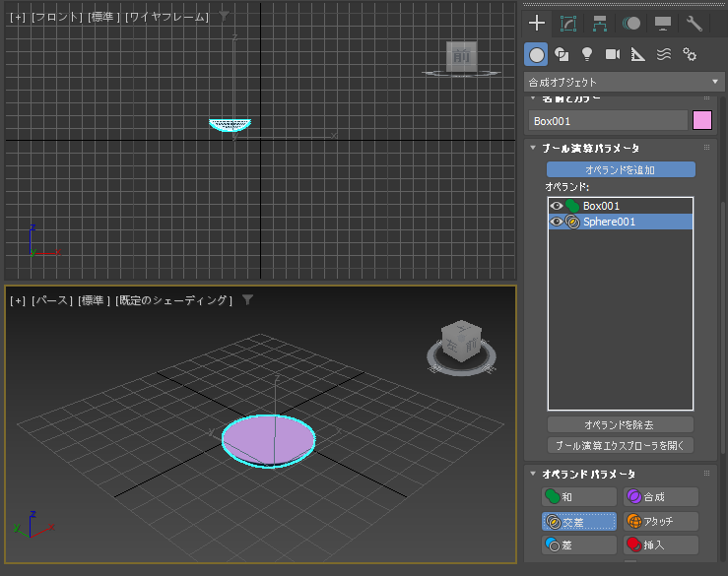Open the front viewport [+] menu
This screenshot has width=728, height=576.
[x=18, y=17]
